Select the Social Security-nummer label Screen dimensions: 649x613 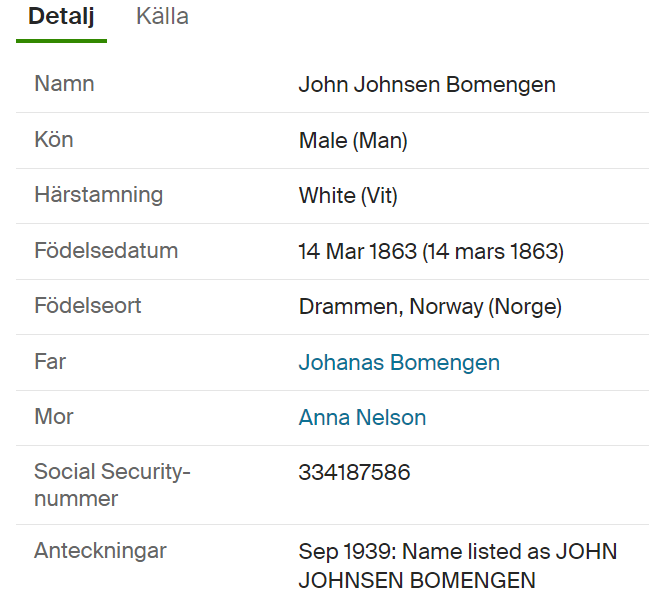(x=112, y=484)
